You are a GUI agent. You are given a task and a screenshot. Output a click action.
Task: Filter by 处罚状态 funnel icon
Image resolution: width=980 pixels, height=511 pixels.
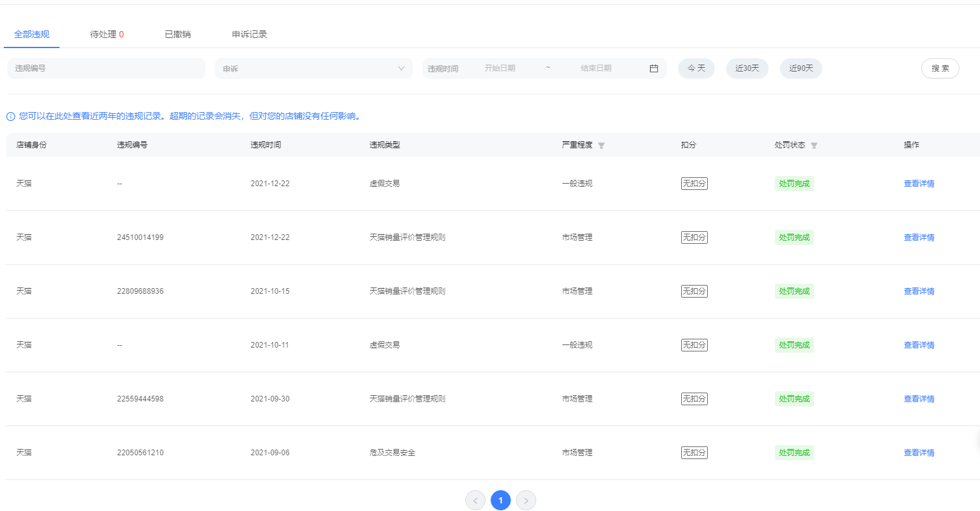pos(814,146)
